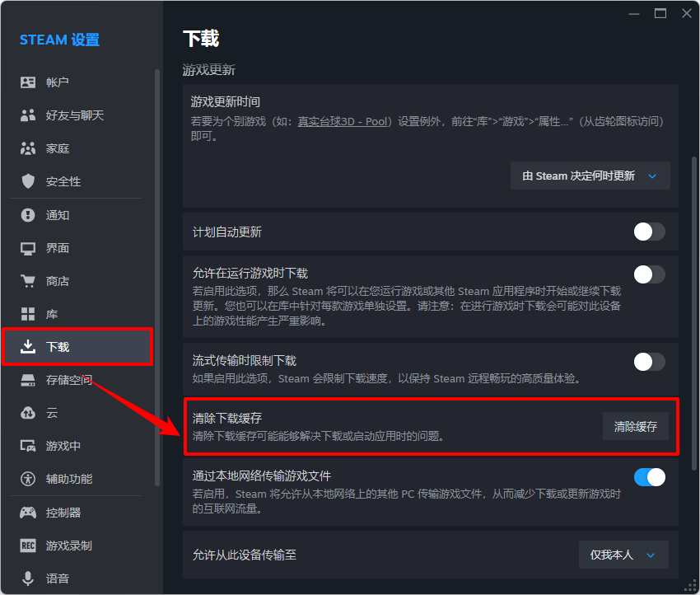Select 家庭 label in the sidebar
This screenshot has height=595, width=700.
point(58,148)
